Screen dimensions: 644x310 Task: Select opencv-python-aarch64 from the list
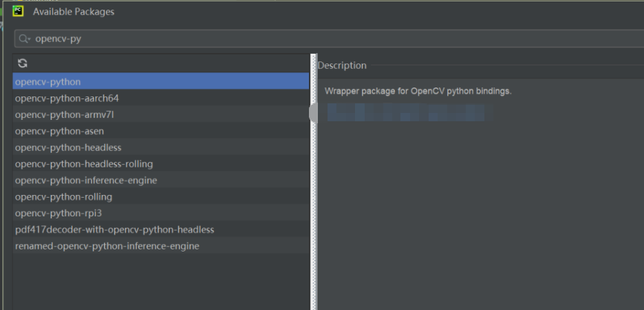coord(67,99)
